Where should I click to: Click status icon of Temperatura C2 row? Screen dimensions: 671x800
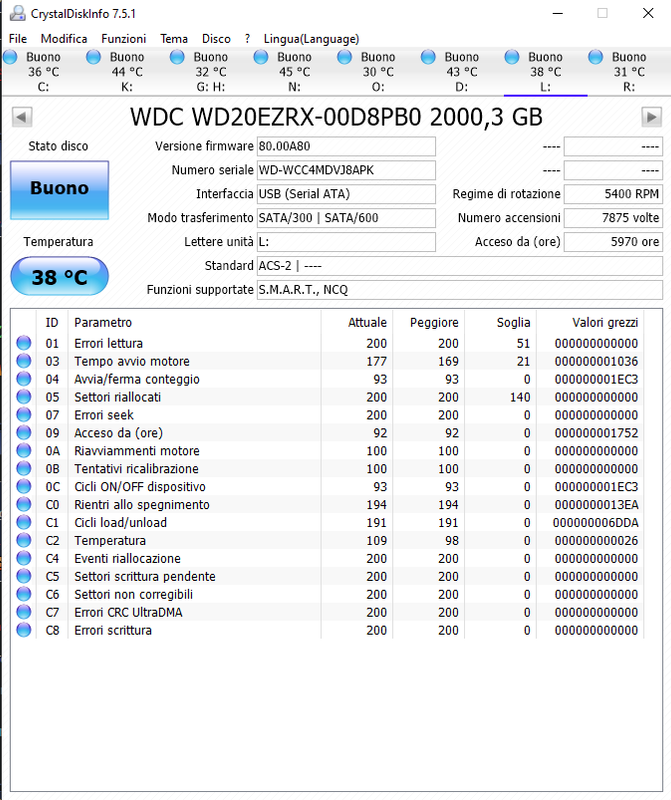tap(23, 540)
